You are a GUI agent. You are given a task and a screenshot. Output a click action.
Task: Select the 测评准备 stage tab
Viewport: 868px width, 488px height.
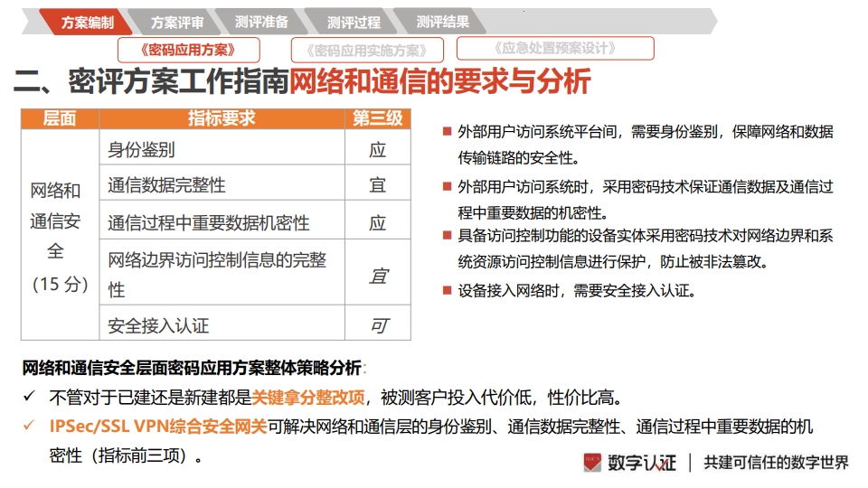click(x=262, y=22)
